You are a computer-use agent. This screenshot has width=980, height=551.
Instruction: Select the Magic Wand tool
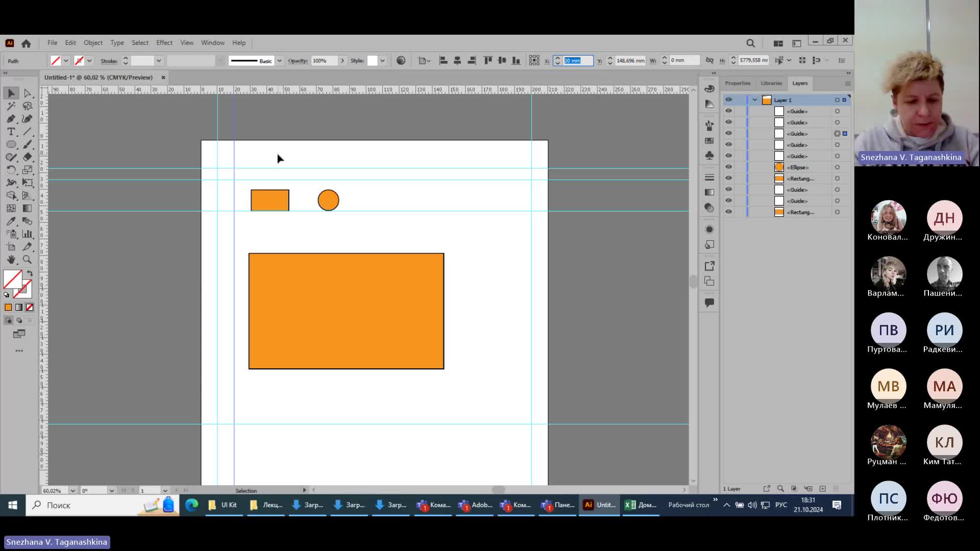point(11,106)
